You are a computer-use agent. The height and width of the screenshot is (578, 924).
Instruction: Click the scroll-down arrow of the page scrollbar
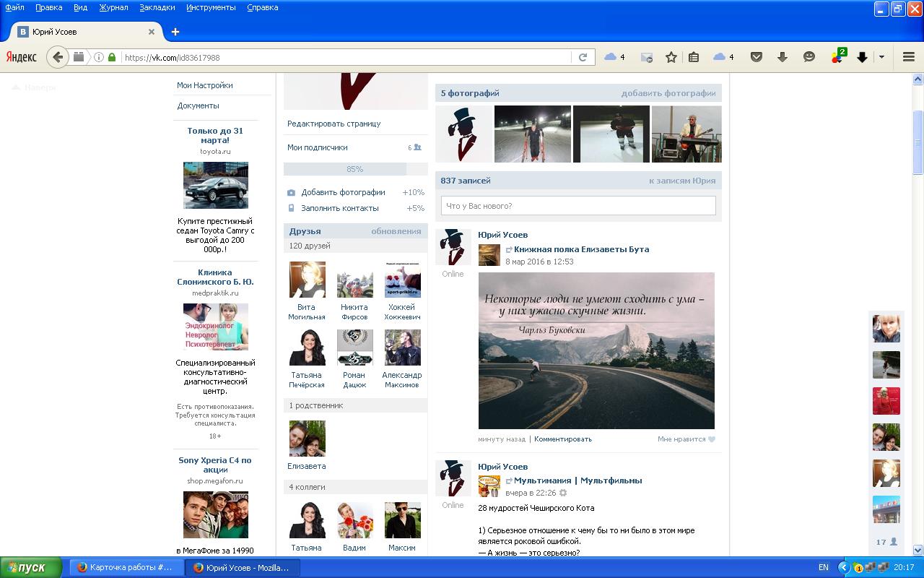(918, 550)
